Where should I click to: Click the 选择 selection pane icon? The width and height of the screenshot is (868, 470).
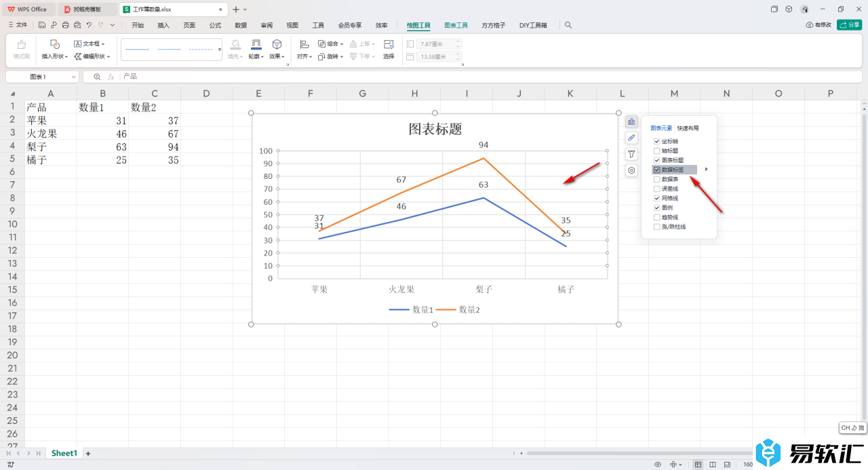point(389,44)
